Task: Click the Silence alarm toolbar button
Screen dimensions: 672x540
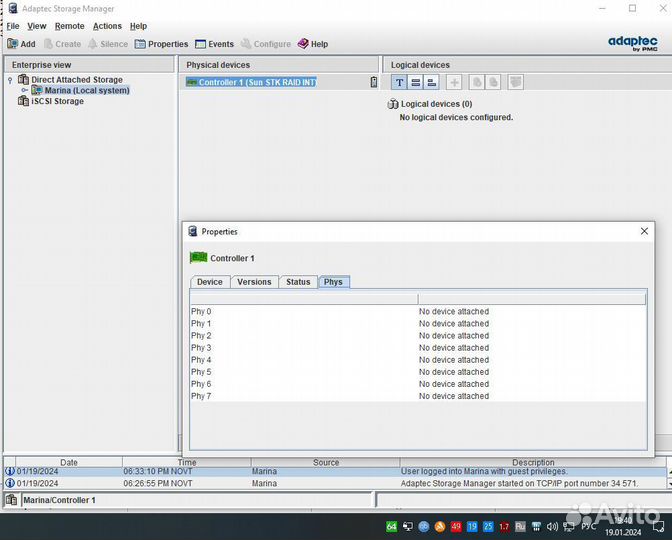Action: coord(108,44)
